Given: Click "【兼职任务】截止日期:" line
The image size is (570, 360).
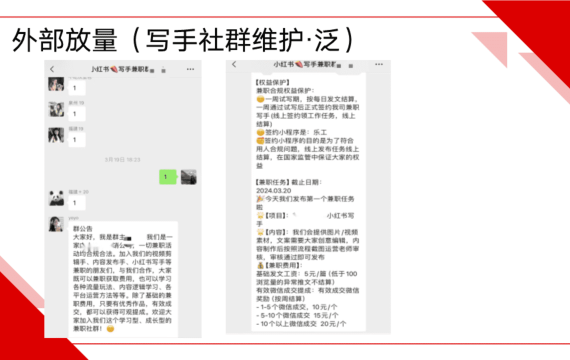Looking at the screenshot, I should coord(289,182).
